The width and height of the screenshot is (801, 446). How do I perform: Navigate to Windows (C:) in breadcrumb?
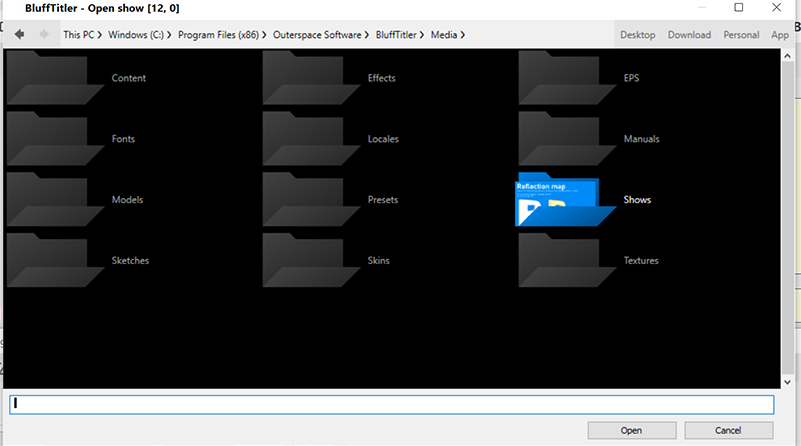[136, 35]
